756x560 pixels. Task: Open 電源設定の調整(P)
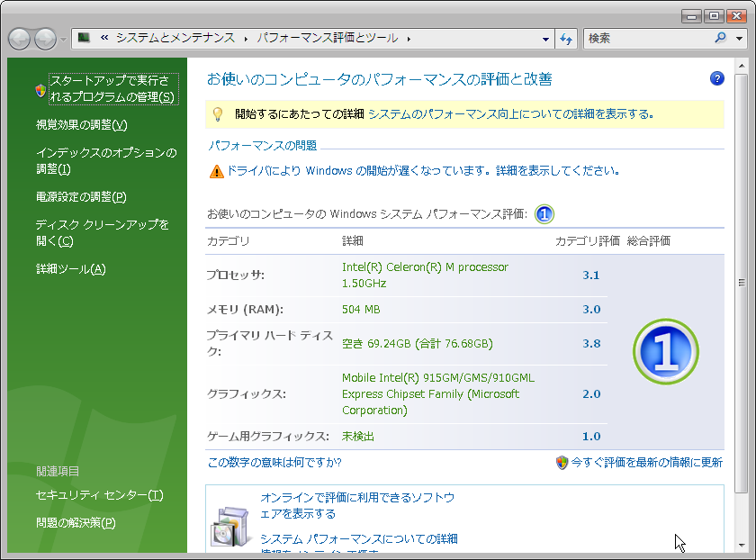(x=81, y=197)
